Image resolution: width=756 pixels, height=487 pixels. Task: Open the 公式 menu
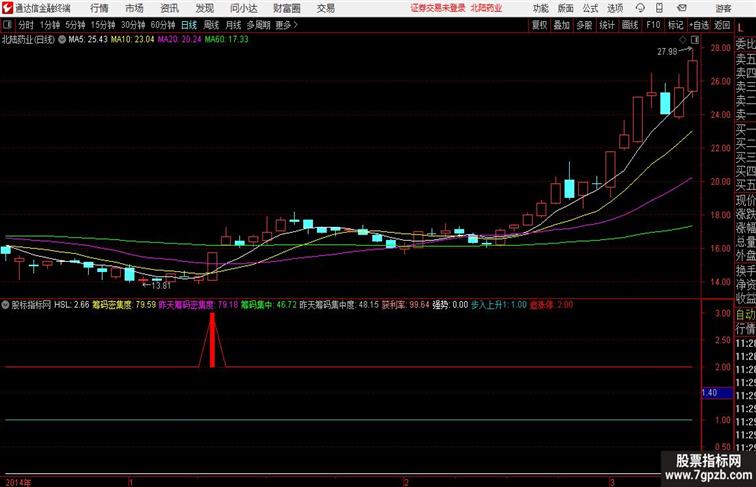590,8
